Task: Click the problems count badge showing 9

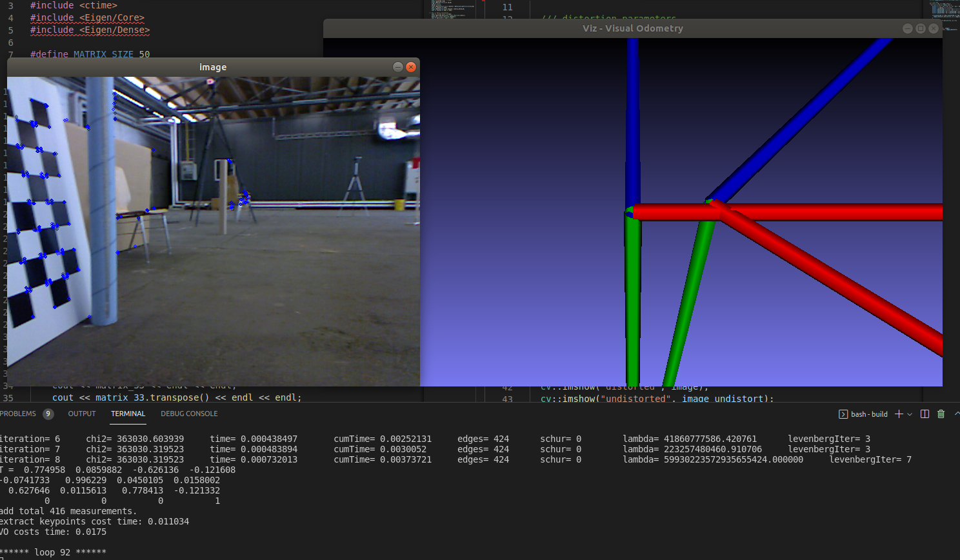Action: coord(48,414)
